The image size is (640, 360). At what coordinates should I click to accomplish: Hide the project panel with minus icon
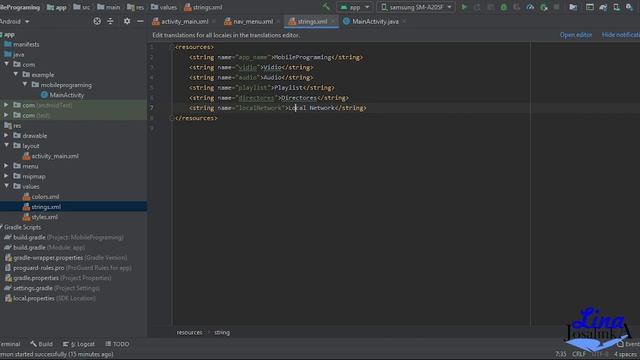click(140, 21)
